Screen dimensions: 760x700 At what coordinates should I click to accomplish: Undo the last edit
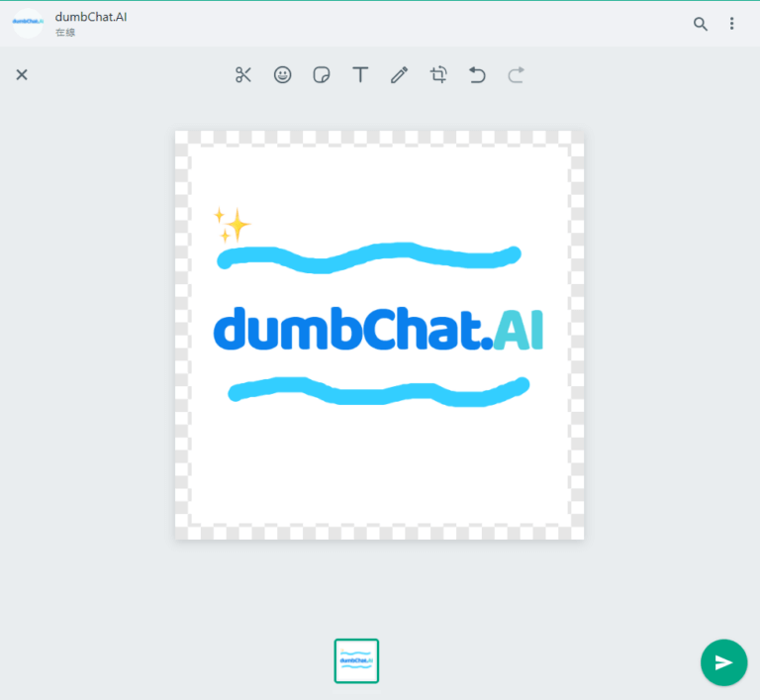[x=477, y=75]
